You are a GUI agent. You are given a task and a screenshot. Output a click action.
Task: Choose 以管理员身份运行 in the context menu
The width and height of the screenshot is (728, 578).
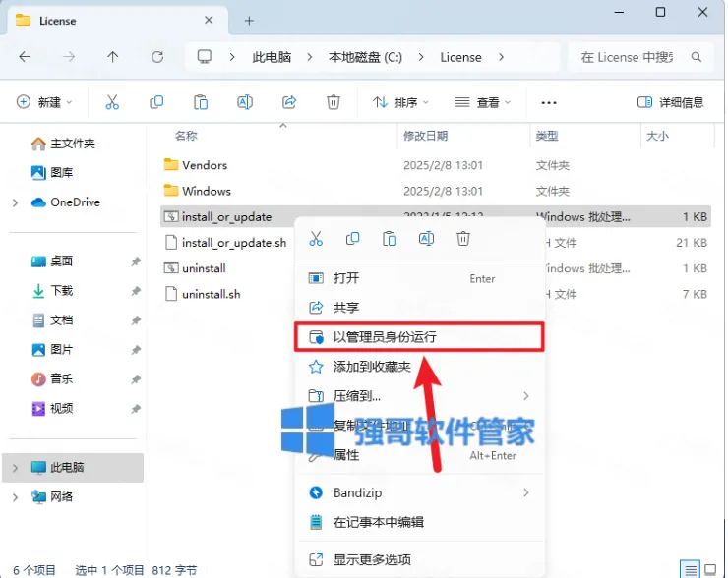[x=419, y=337]
